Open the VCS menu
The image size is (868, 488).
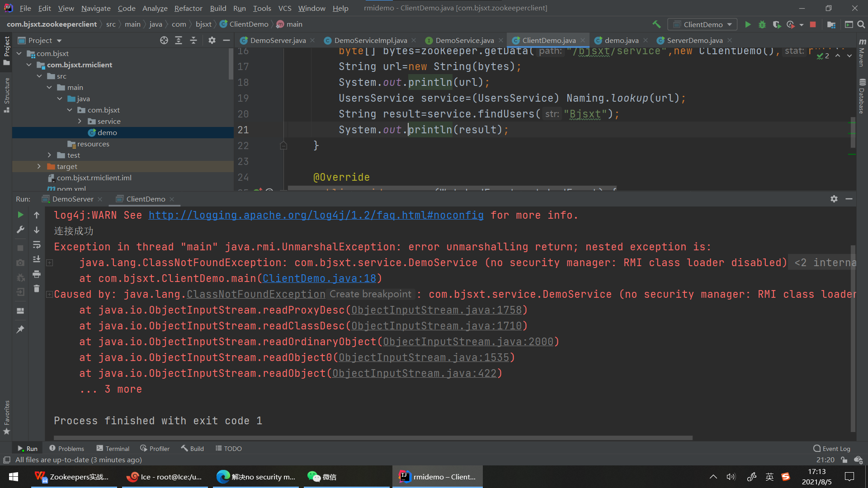coord(284,8)
